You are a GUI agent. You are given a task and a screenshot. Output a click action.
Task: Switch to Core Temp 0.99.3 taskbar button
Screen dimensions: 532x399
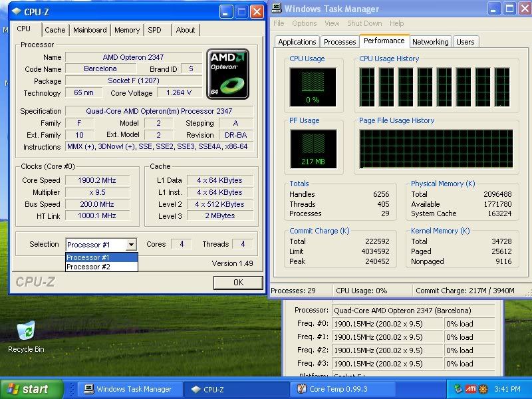(342, 389)
